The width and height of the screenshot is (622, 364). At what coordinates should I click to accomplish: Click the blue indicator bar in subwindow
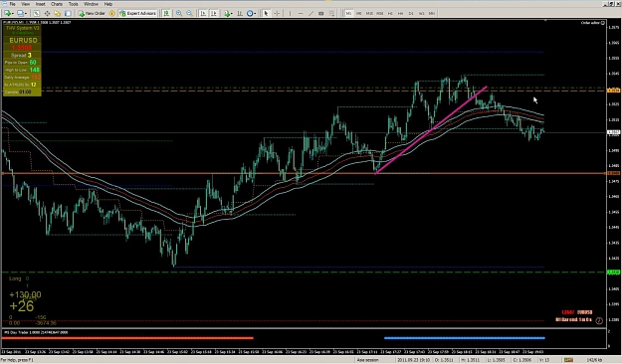tap(465, 338)
